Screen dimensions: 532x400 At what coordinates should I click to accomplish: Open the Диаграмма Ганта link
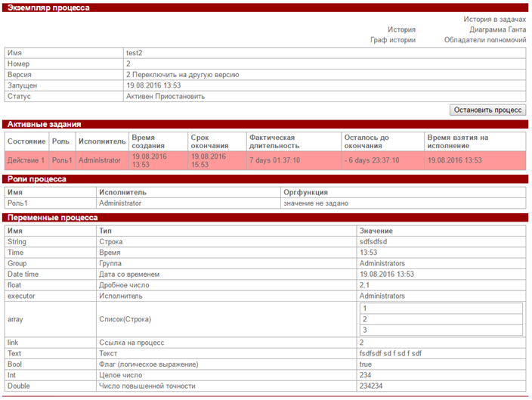pyautogui.click(x=497, y=29)
